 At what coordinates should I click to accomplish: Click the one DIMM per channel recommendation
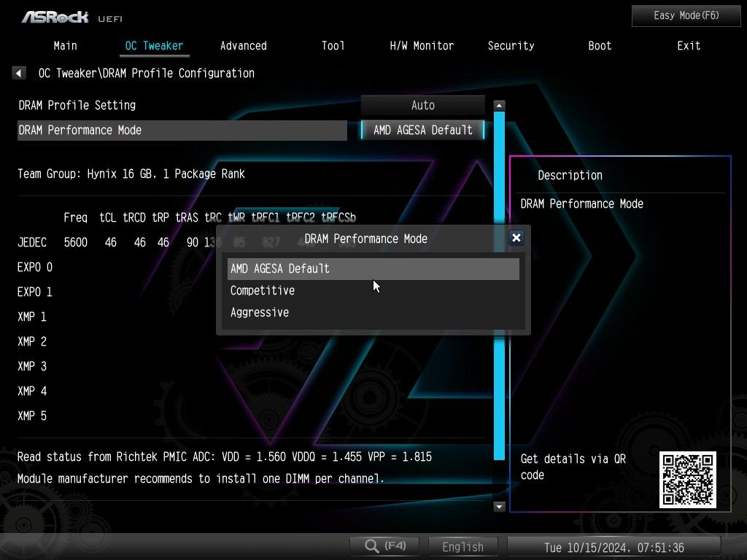pos(201,478)
